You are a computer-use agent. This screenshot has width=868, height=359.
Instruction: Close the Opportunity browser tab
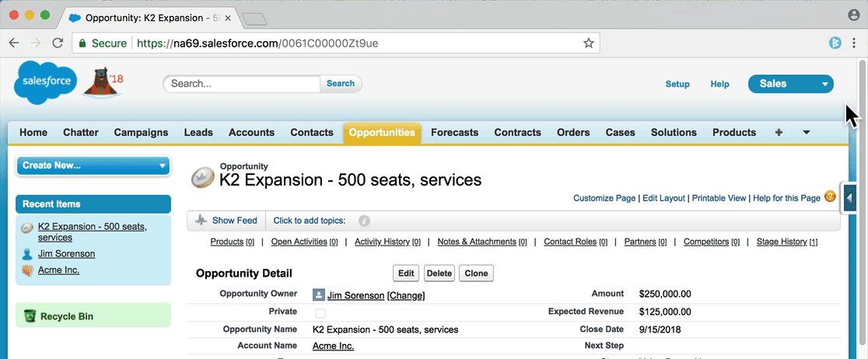(228, 18)
